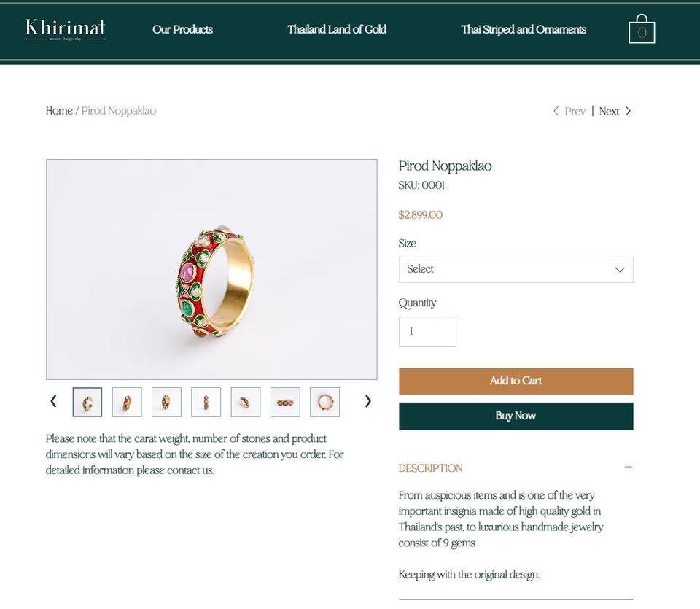Click the Khirimat logo
Image resolution: width=700 pixels, height=609 pixels.
(x=66, y=29)
